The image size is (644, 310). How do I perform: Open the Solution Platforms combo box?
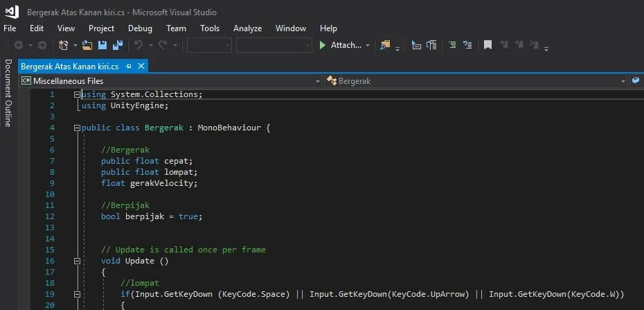click(274, 45)
